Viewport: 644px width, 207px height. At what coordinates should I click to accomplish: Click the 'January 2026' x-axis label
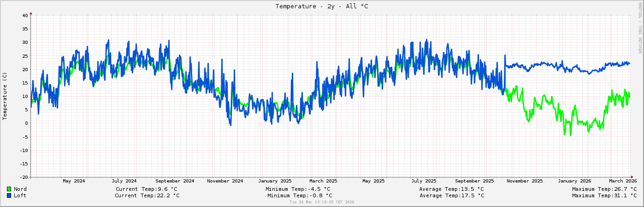[575, 181]
